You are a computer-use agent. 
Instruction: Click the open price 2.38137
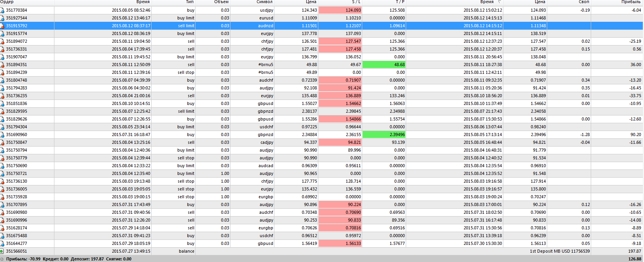pos(309,111)
